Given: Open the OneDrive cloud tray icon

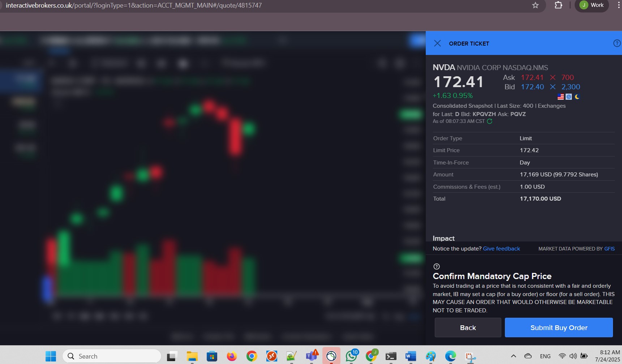Looking at the screenshot, I should (528, 356).
